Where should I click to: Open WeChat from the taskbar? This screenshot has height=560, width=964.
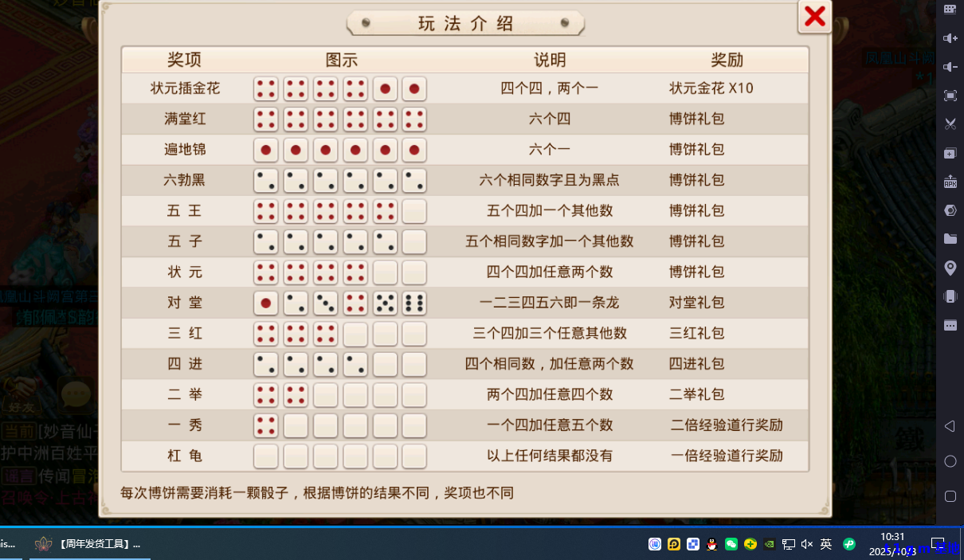pos(731,544)
